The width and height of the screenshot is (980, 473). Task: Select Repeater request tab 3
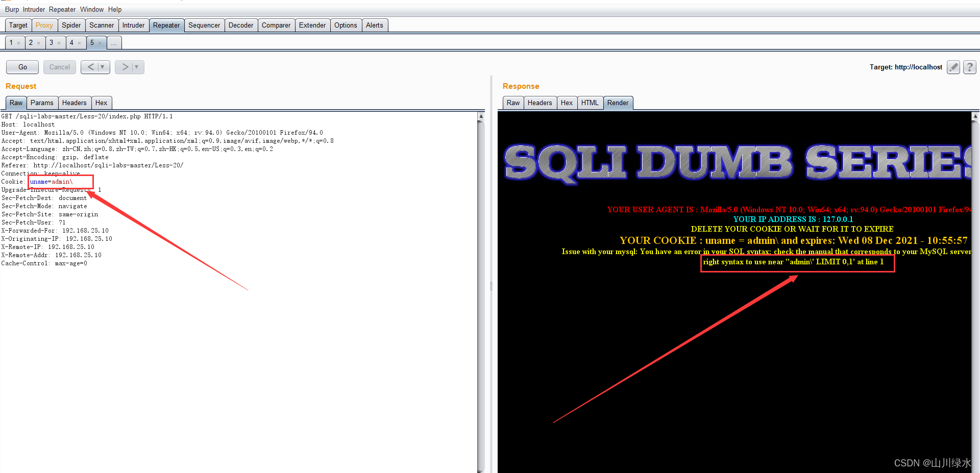click(x=51, y=42)
